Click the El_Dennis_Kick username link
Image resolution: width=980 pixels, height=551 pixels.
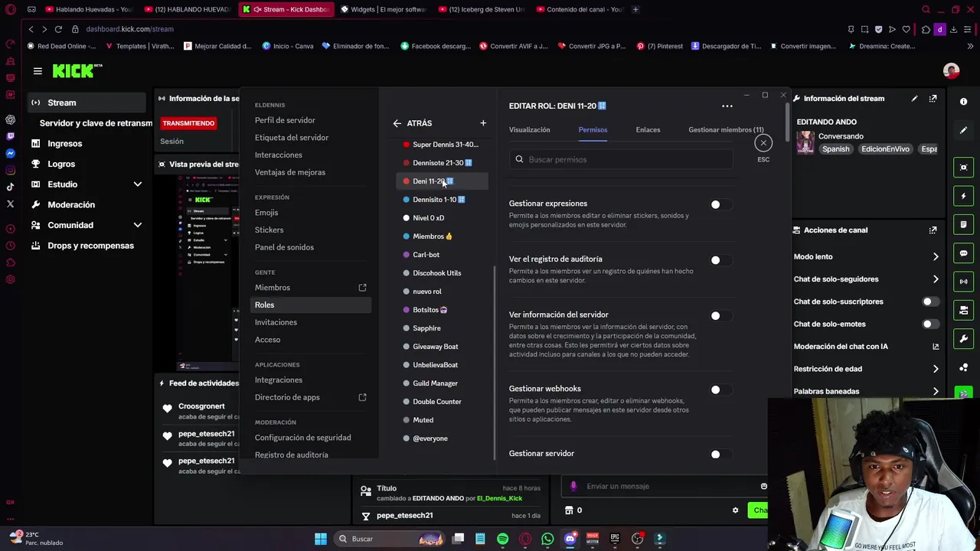click(499, 498)
